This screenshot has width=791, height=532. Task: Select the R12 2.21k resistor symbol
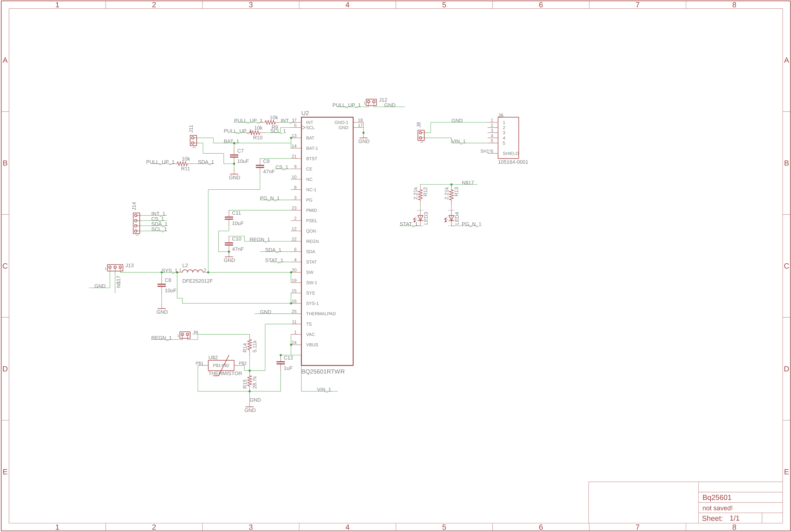point(421,195)
